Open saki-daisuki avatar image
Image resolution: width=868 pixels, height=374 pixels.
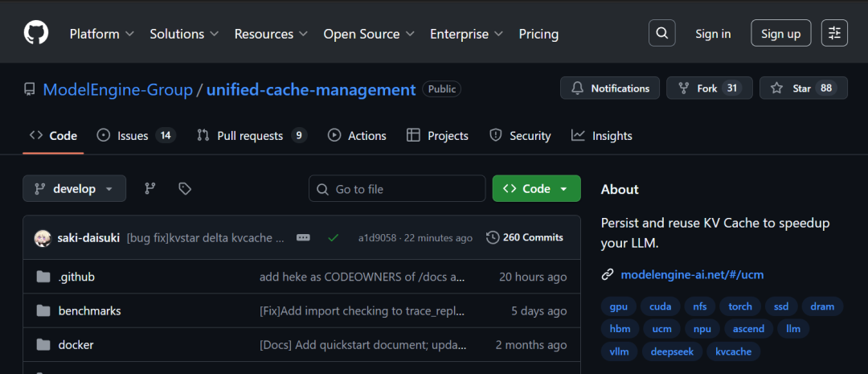point(43,237)
